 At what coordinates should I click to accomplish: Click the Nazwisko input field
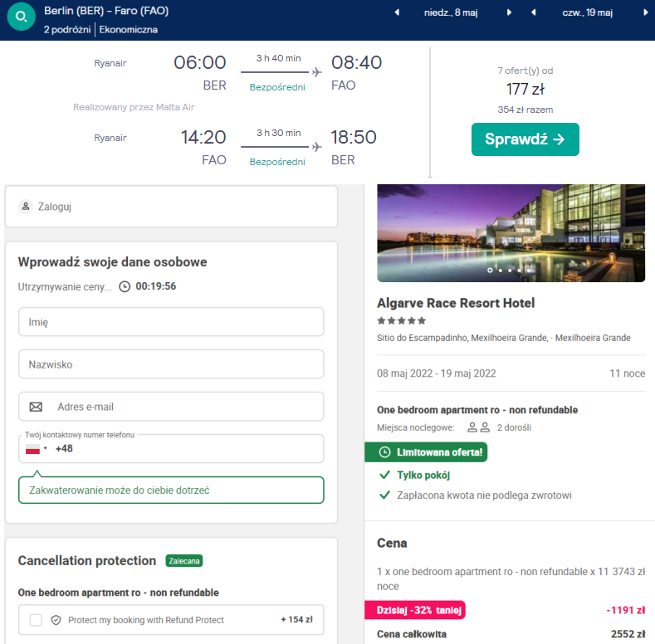[x=171, y=363]
